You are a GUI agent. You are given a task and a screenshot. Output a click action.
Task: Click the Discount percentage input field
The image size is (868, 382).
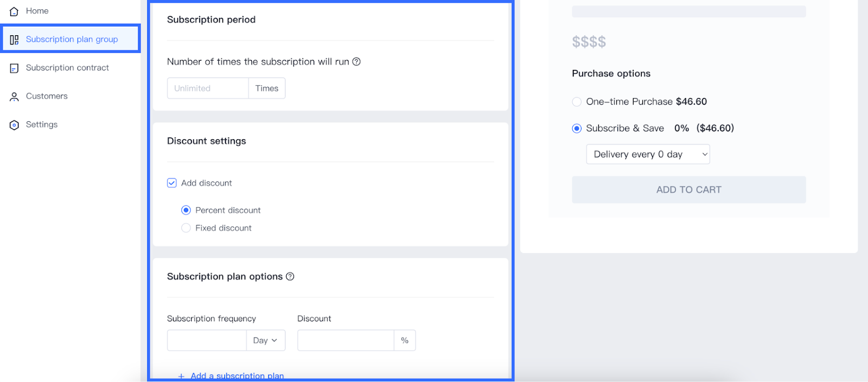[x=346, y=340]
